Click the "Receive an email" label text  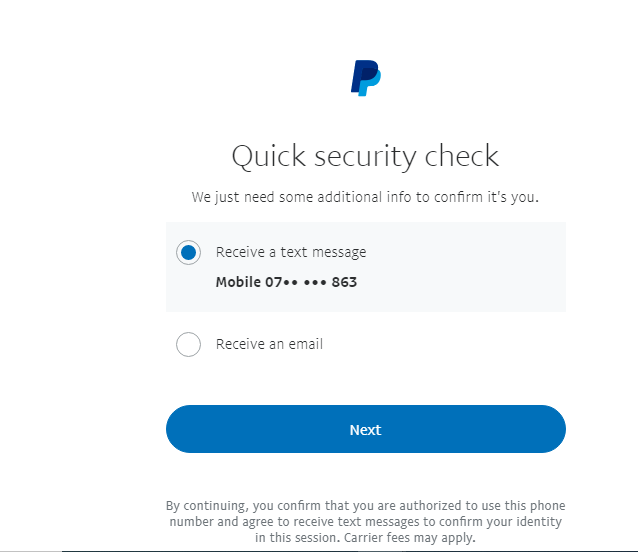click(x=269, y=344)
